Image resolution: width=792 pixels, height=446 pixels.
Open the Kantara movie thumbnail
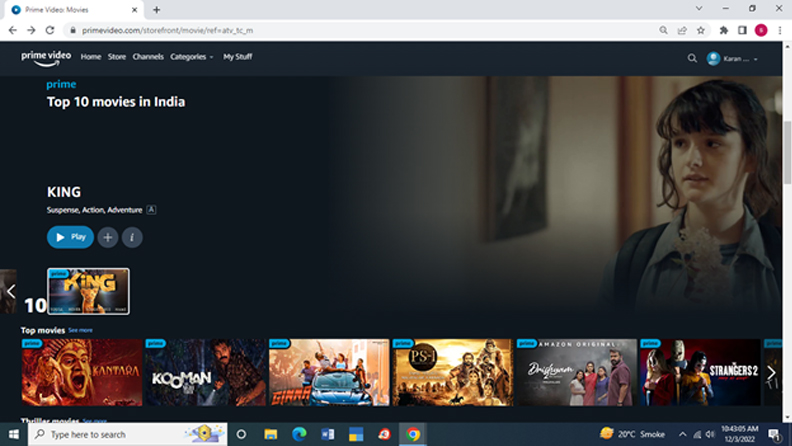[82, 372]
